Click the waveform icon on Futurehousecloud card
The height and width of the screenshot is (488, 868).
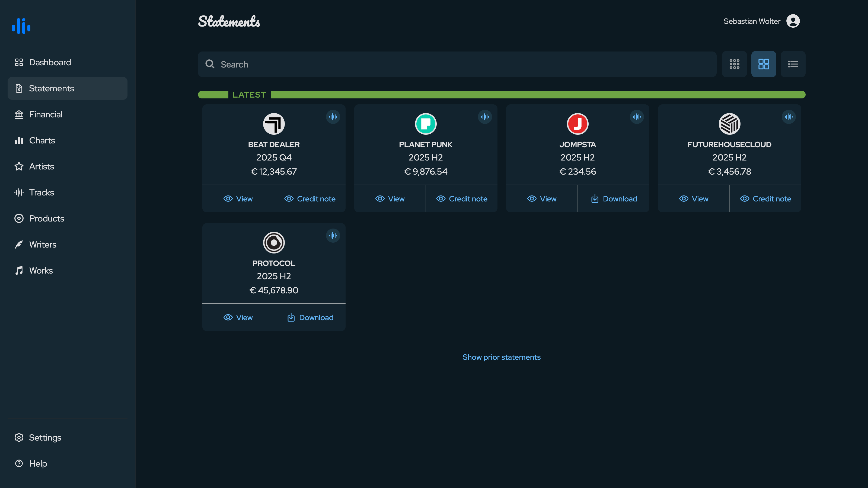point(789,117)
